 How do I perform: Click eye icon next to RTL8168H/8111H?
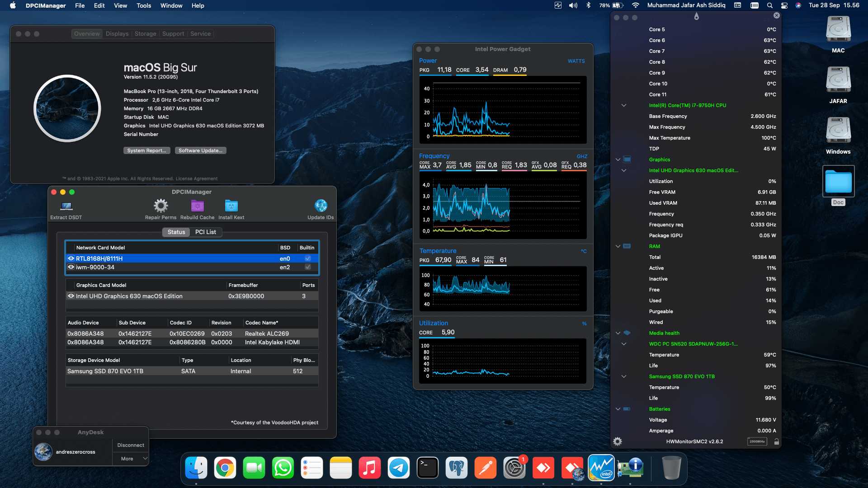(71, 258)
